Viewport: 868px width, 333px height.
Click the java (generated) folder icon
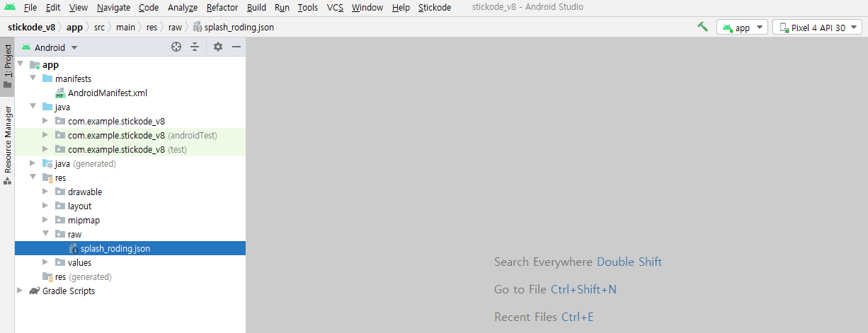click(47, 163)
